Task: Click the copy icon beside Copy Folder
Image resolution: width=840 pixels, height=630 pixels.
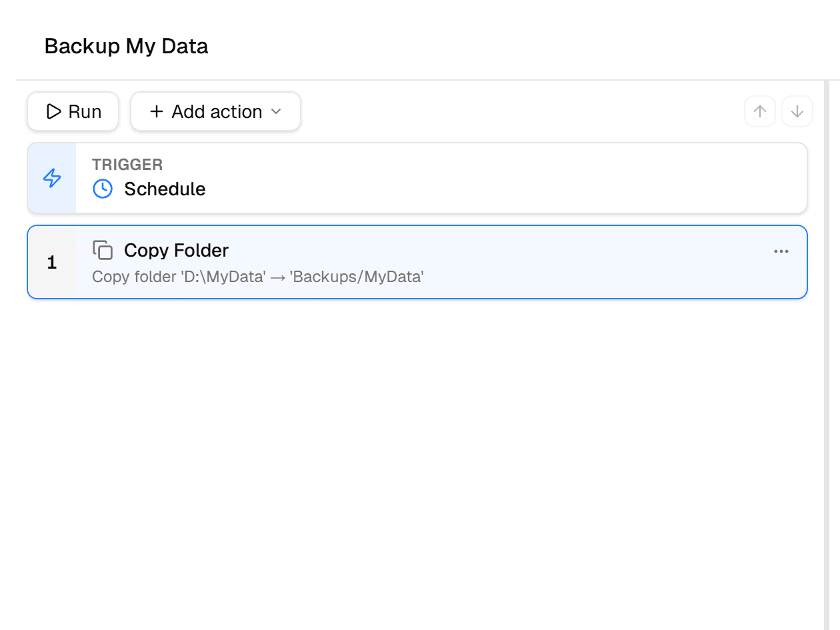Action: pyautogui.click(x=103, y=250)
